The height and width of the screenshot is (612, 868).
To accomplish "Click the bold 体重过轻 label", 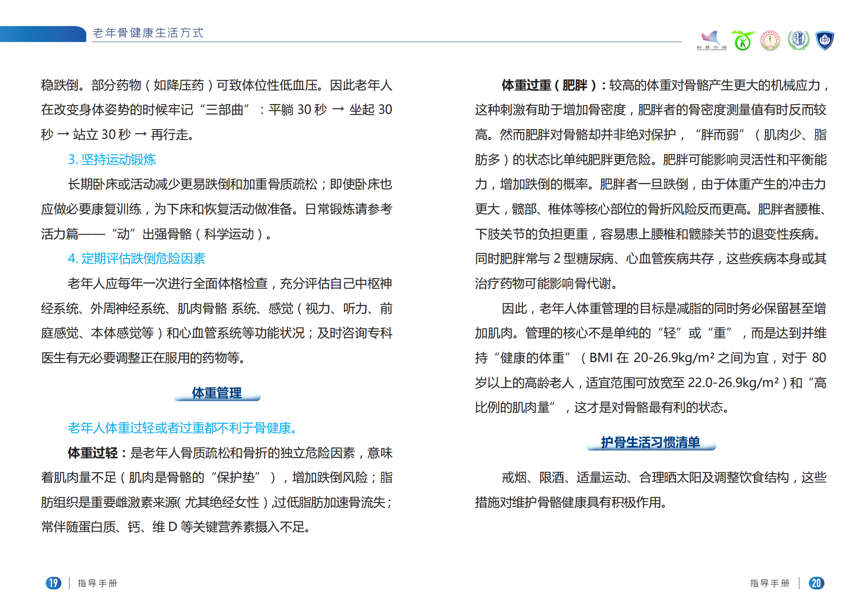I will click(x=92, y=453).
